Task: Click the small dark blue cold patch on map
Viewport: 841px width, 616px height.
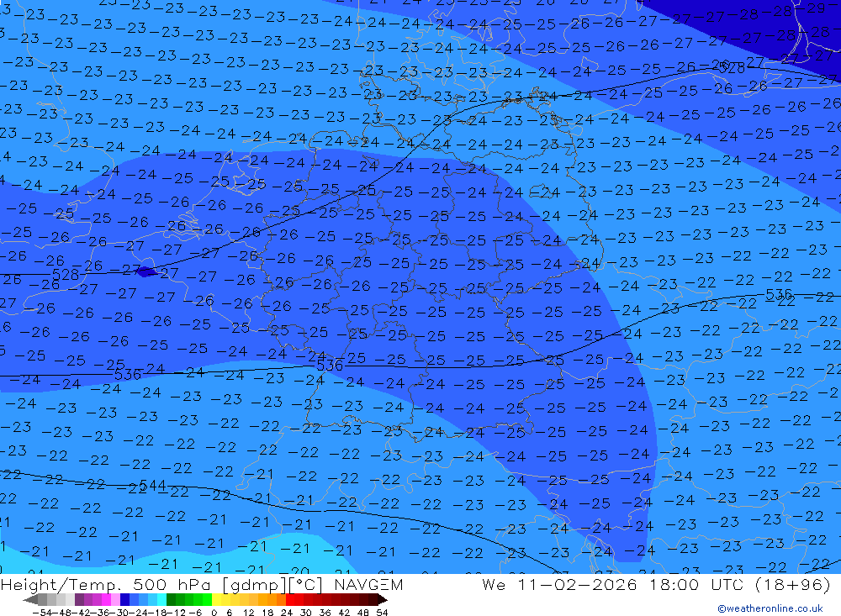Action: 146,271
